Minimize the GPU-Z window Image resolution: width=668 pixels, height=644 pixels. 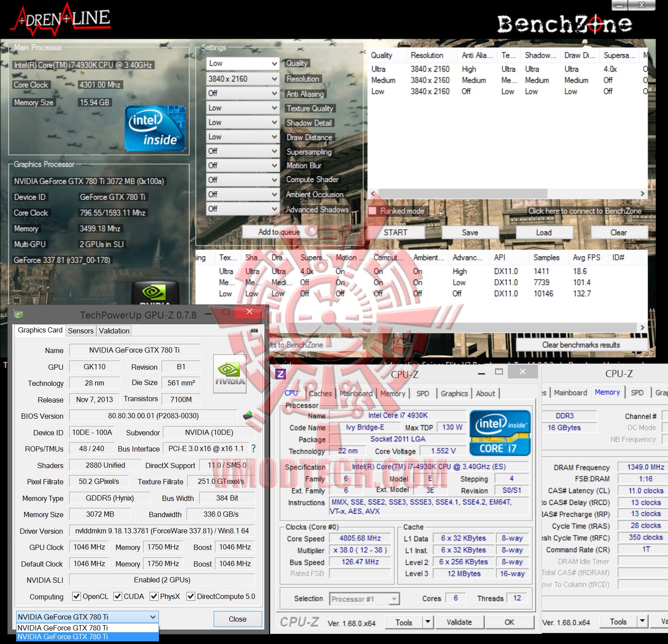[208, 313]
